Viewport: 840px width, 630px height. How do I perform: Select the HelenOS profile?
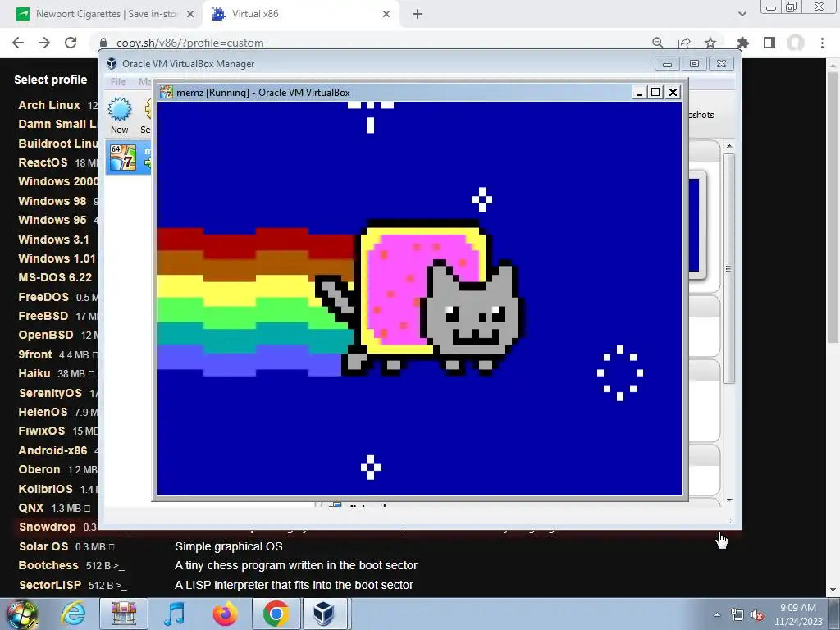pyautogui.click(x=43, y=412)
